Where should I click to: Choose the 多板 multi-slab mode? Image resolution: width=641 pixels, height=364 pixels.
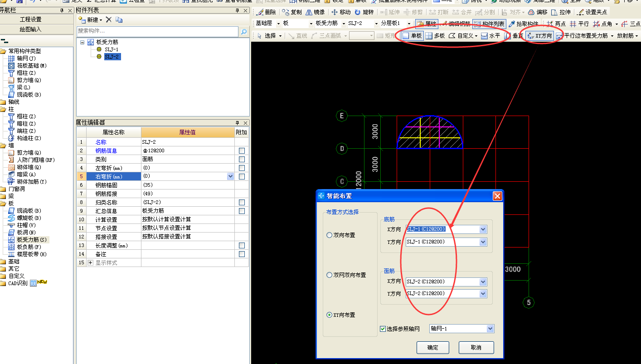click(435, 35)
